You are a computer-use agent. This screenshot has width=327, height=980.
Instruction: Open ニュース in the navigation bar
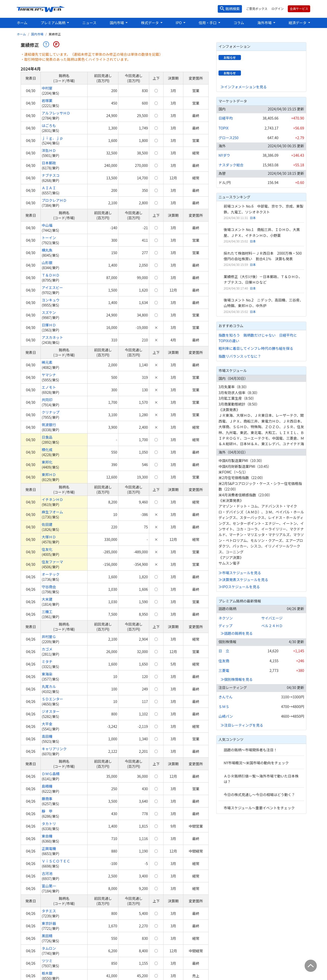coord(89,23)
